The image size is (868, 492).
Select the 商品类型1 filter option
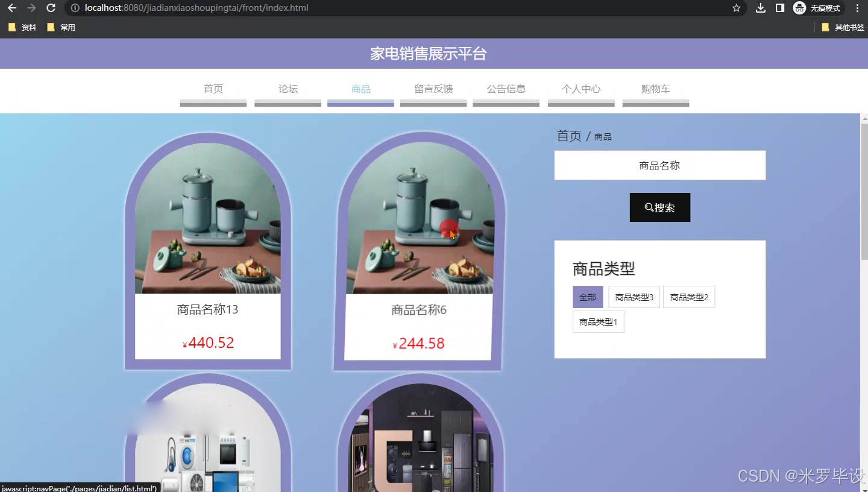pyautogui.click(x=598, y=321)
